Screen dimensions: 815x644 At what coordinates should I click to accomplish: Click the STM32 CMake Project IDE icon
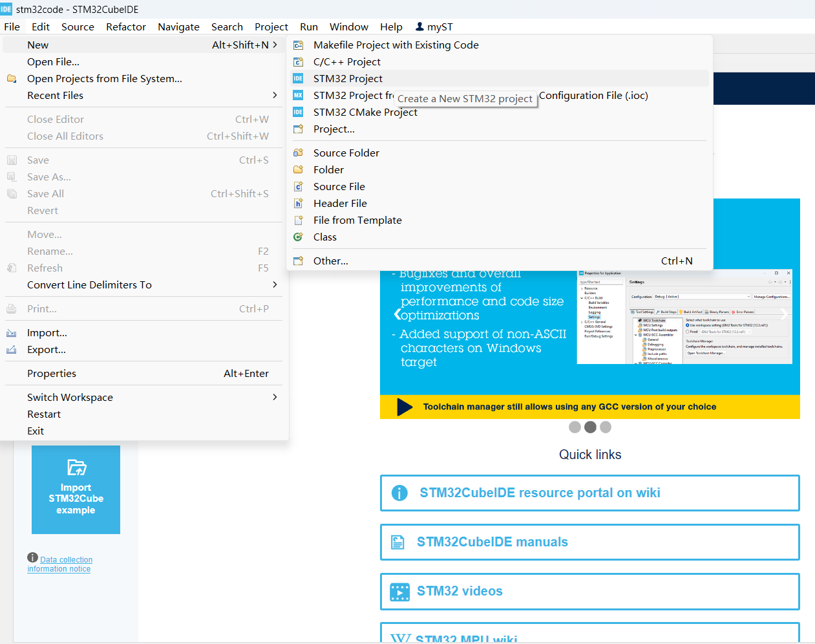point(298,113)
